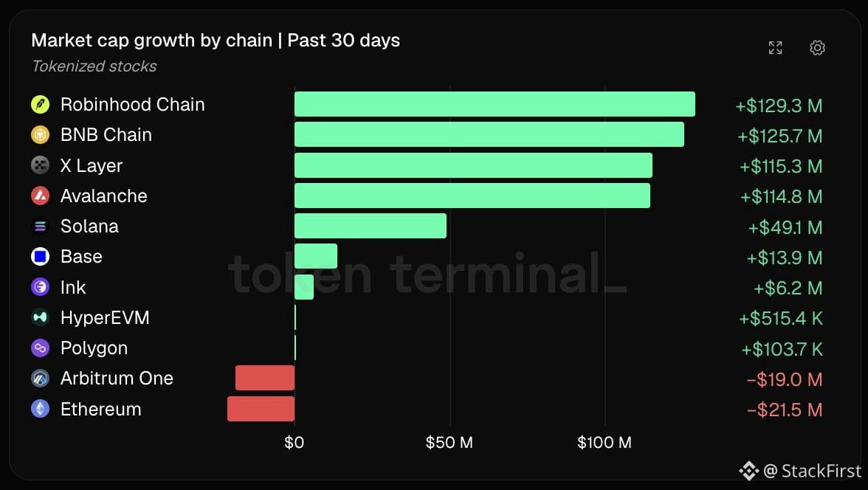Click the fullscreen expand icon
The height and width of the screenshot is (490, 868).
776,48
